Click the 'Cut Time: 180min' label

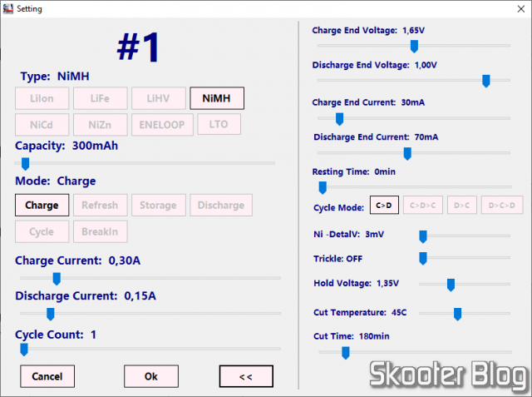click(352, 336)
